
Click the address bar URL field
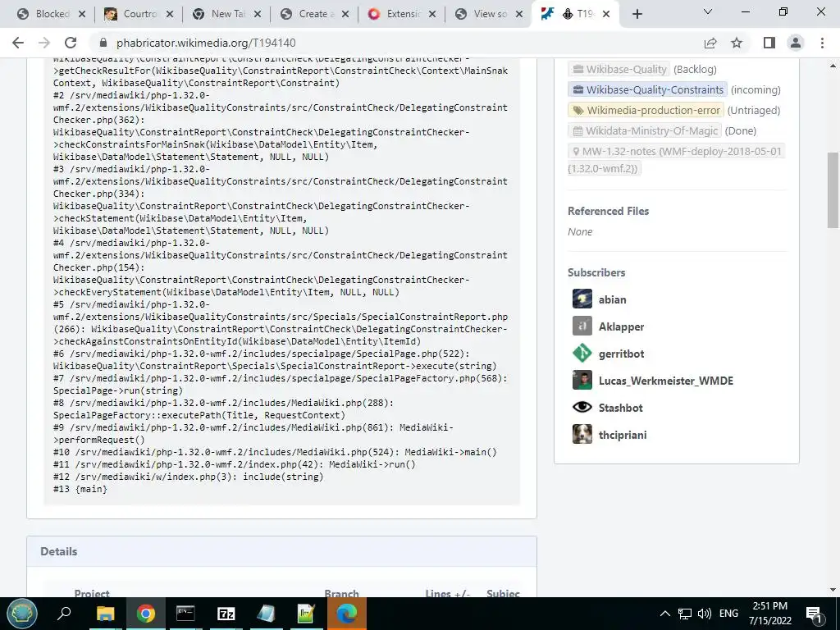click(396, 43)
